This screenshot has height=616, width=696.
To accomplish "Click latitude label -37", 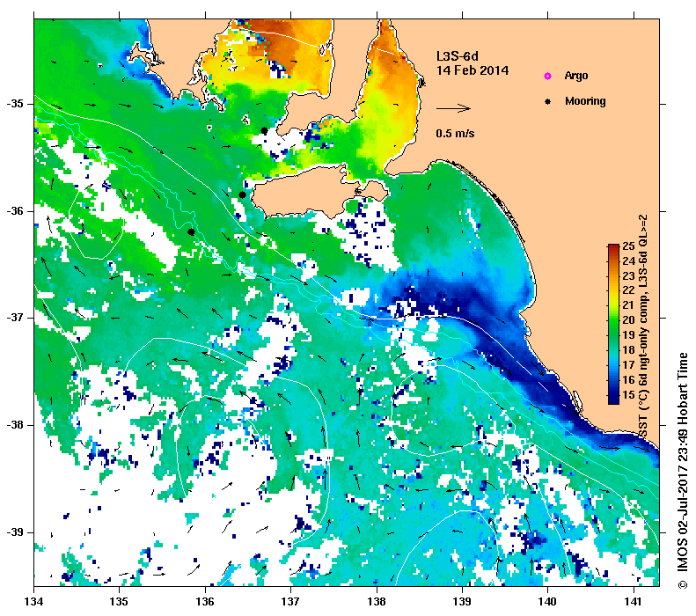I will pos(15,318).
